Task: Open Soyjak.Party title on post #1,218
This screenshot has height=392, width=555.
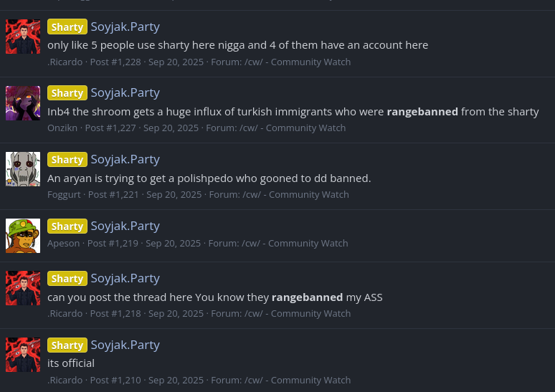Action: [x=125, y=278]
